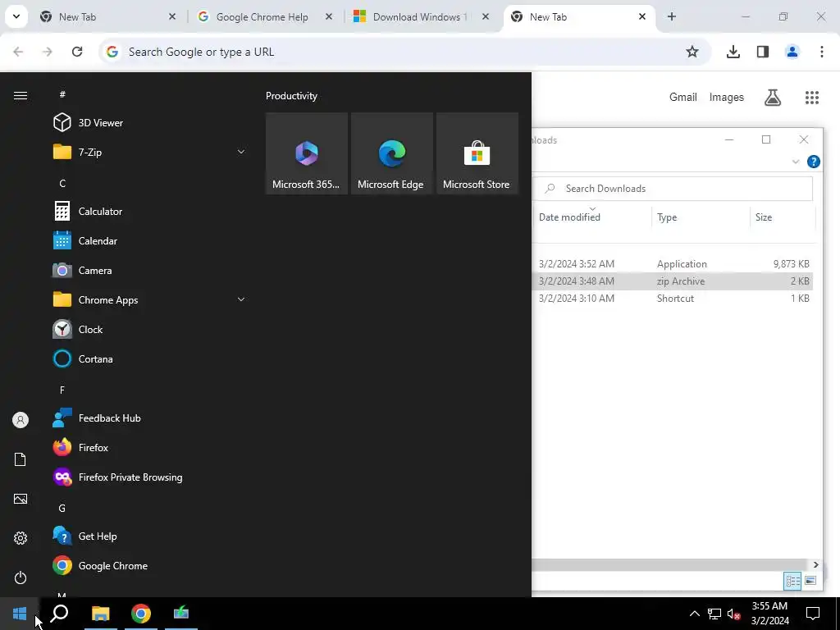The image size is (840, 630).
Task: Reload the page
Action: [77, 52]
